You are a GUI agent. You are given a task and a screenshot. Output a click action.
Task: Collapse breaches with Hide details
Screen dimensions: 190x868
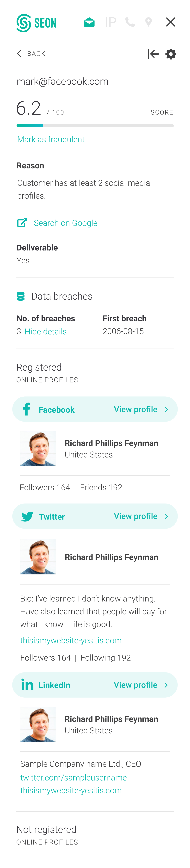tap(46, 332)
